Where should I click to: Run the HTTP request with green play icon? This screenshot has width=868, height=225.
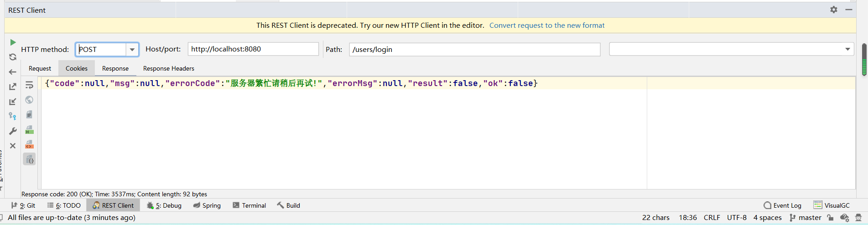(x=13, y=42)
